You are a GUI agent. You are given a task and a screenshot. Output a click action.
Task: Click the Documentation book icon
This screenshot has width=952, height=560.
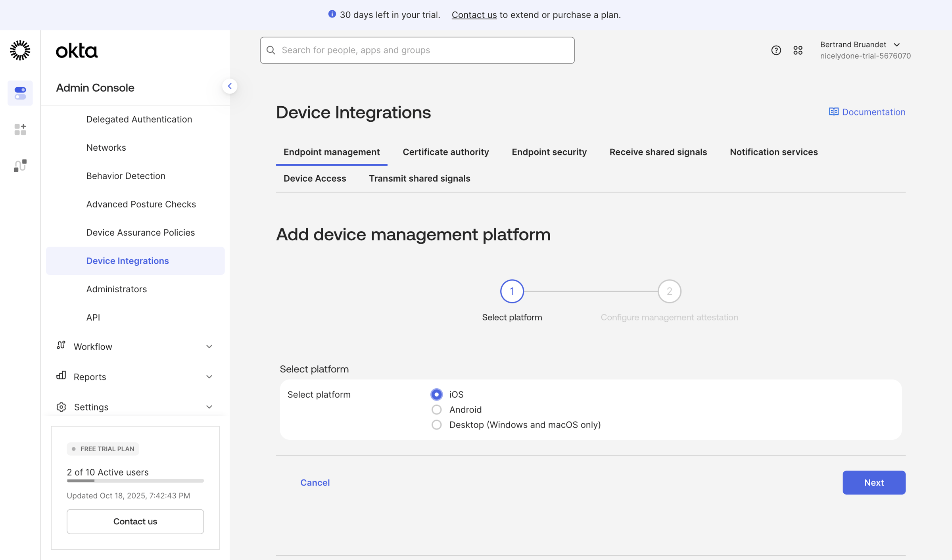click(833, 112)
